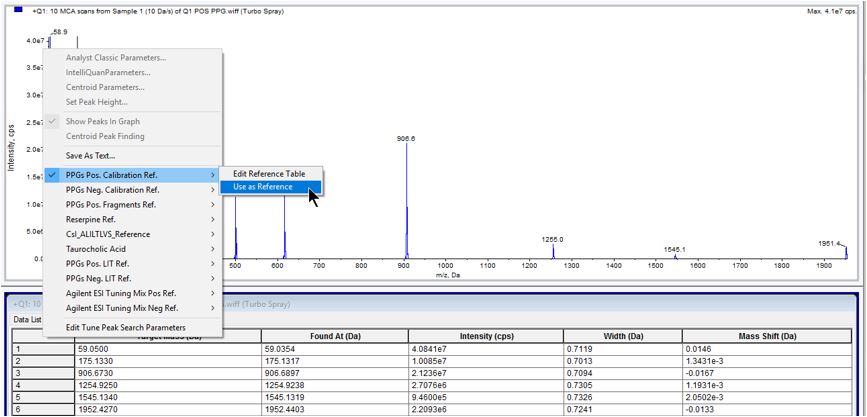This screenshot has width=867, height=417.
Task: Click intensity cell 2.1236e7
Action: click(x=486, y=373)
